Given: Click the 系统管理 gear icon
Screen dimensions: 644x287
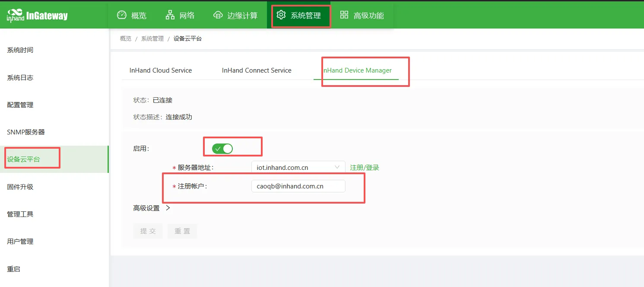Looking at the screenshot, I should pyautogui.click(x=281, y=15).
